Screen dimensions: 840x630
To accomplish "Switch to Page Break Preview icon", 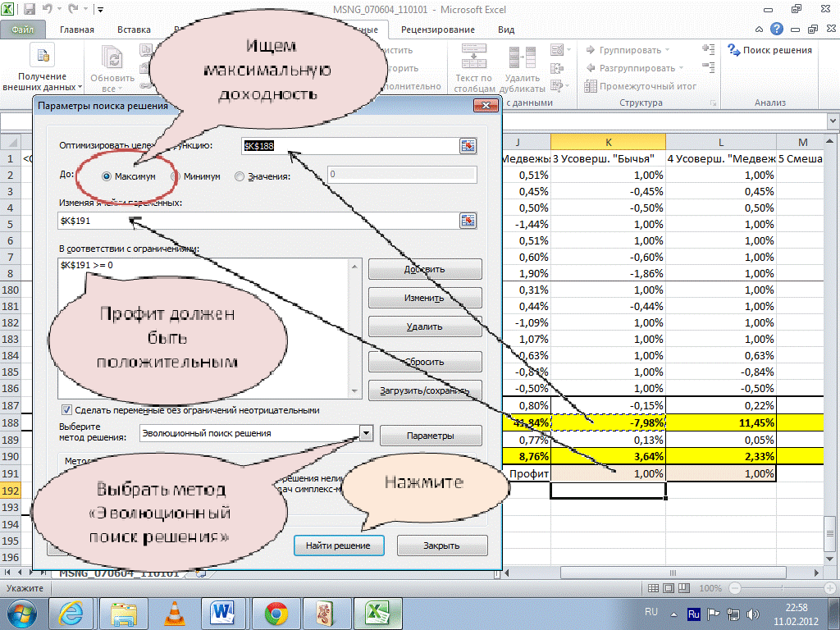I will (x=684, y=588).
